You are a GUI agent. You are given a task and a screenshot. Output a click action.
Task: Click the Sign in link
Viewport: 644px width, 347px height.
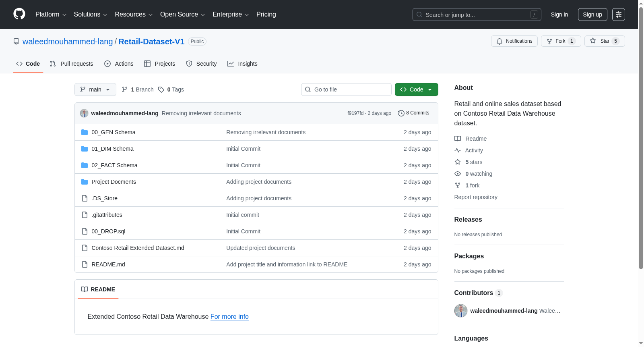(x=559, y=15)
